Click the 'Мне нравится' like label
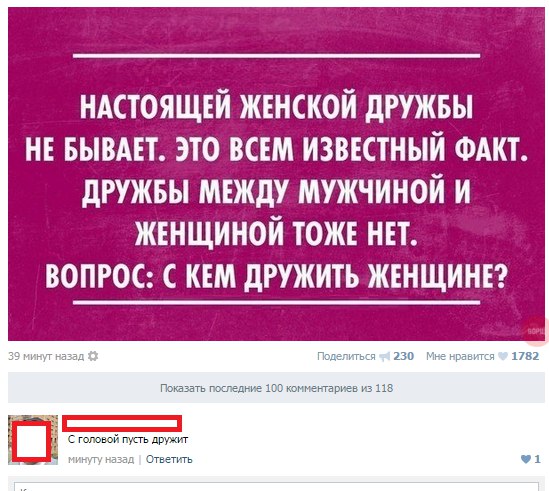Viewport: 549px width, 491px height. click(x=460, y=357)
